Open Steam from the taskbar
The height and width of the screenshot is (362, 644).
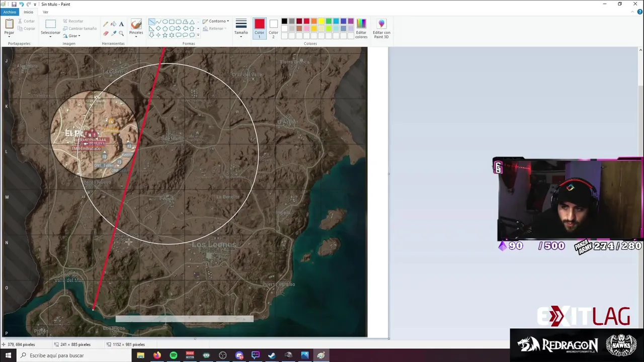[272, 355]
